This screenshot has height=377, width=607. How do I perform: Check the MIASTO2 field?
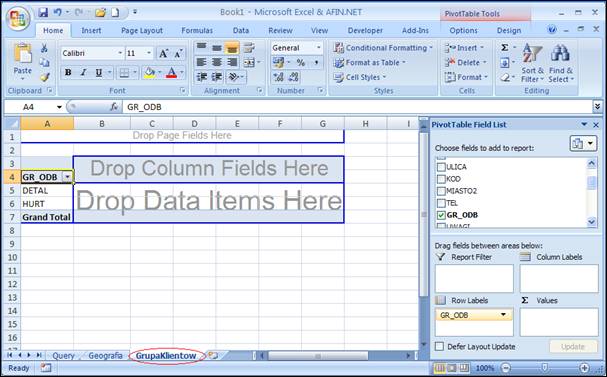coord(441,191)
